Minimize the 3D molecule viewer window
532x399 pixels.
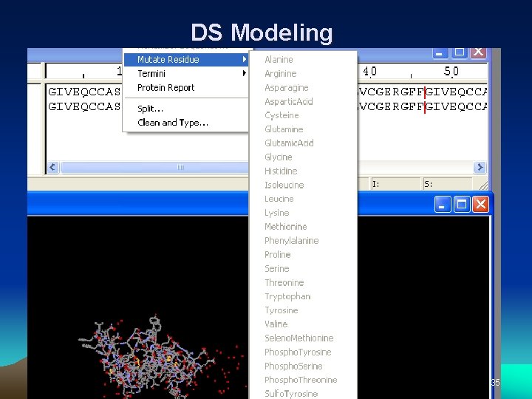pyautogui.click(x=442, y=205)
